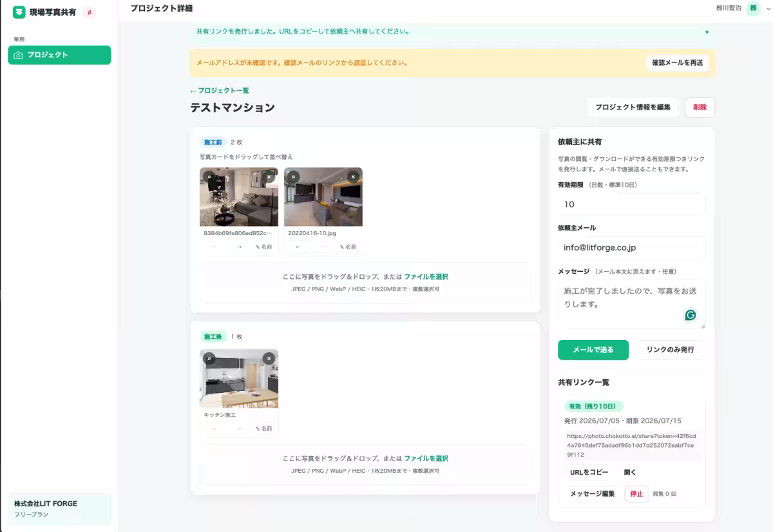Remove photo 8384b69fe806ed852c with its X icon
This screenshot has width=773, height=532.
[x=269, y=176]
